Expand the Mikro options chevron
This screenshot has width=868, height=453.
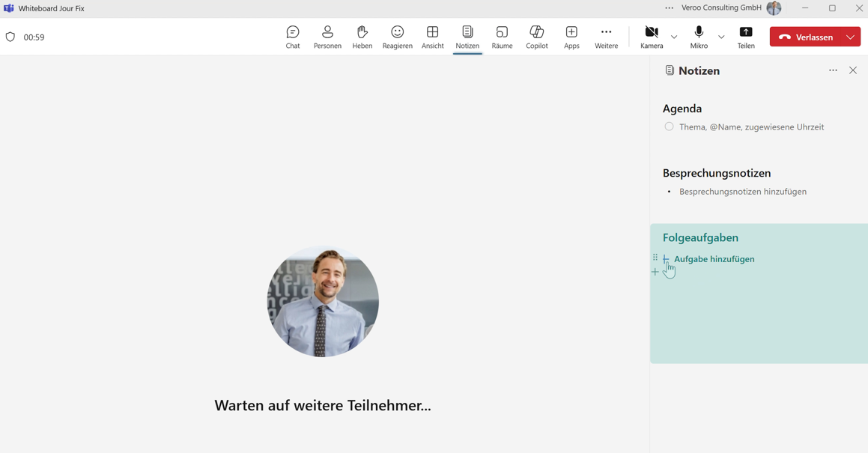click(x=721, y=37)
